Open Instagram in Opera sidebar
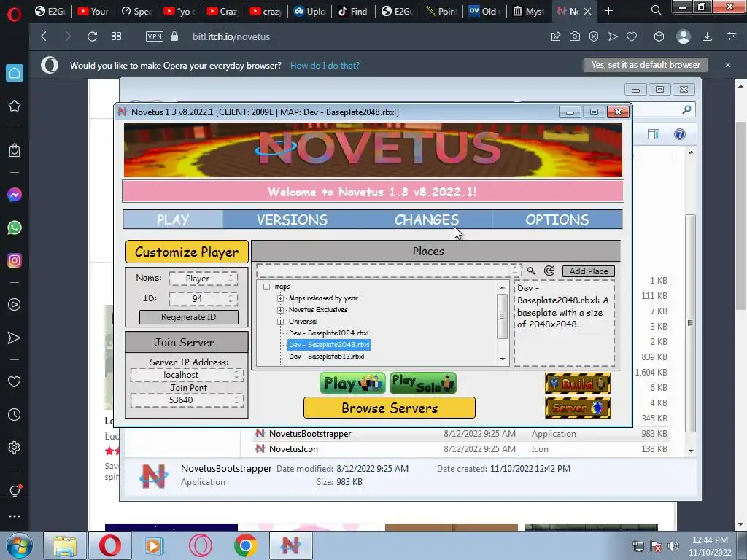747x560 pixels. tap(15, 260)
